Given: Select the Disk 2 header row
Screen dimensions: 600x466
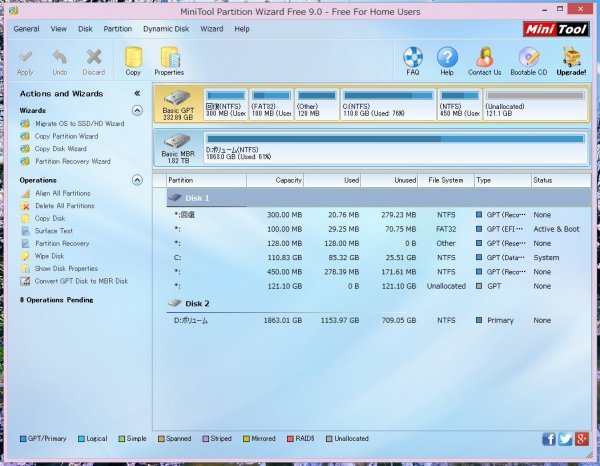Looking at the screenshot, I should click(378, 304).
